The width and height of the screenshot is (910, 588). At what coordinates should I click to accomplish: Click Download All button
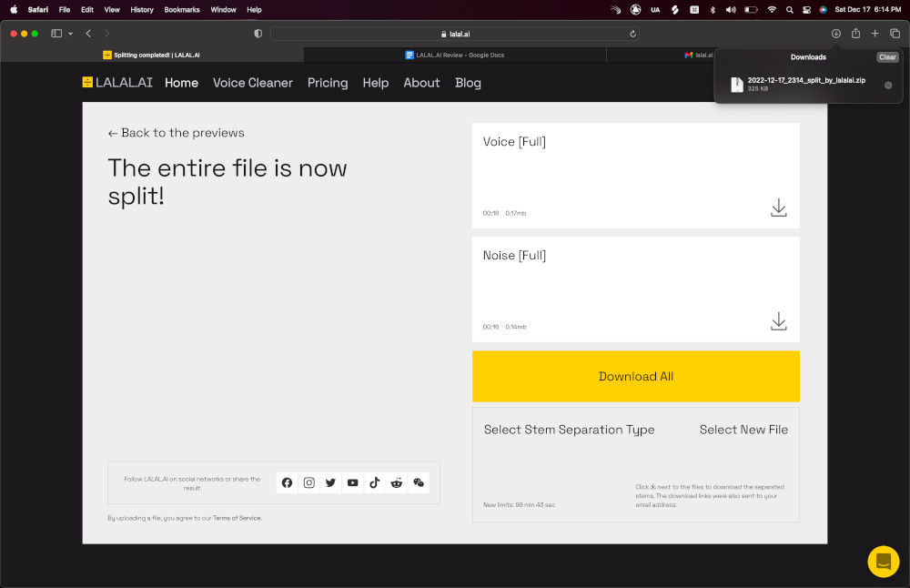click(x=635, y=376)
